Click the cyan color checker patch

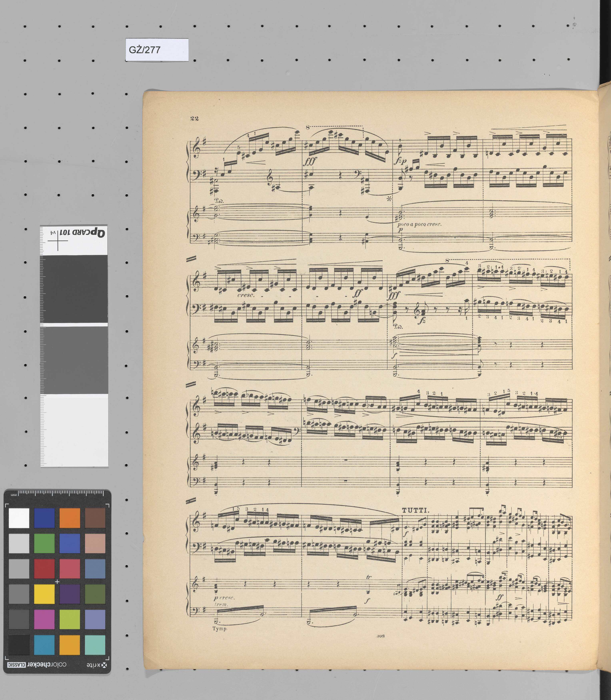coord(44,645)
